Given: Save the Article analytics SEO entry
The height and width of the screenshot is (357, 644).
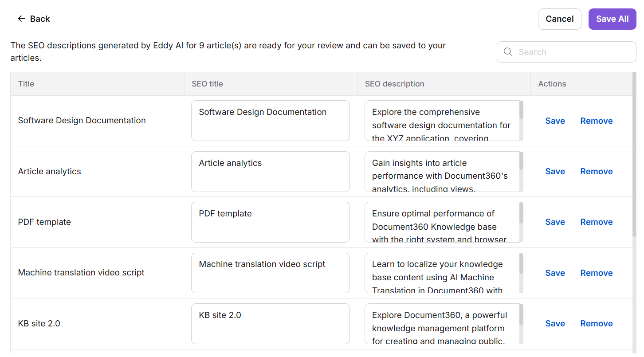Looking at the screenshot, I should 555,171.
